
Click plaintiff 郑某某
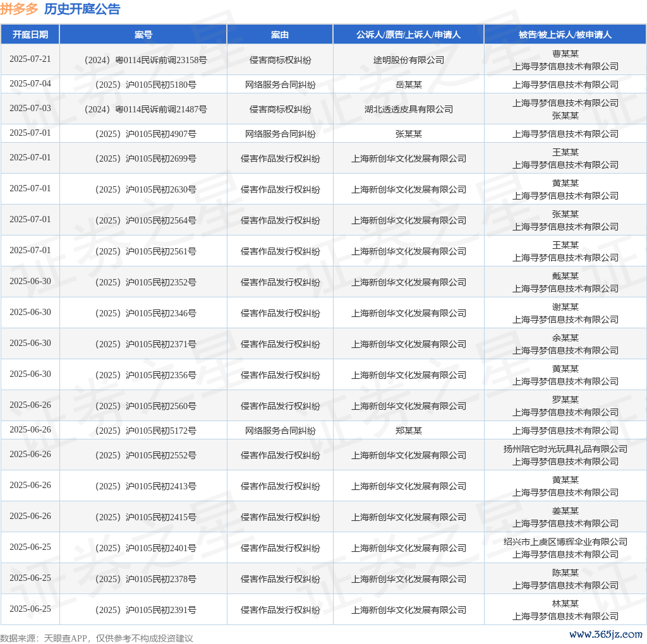click(409, 431)
